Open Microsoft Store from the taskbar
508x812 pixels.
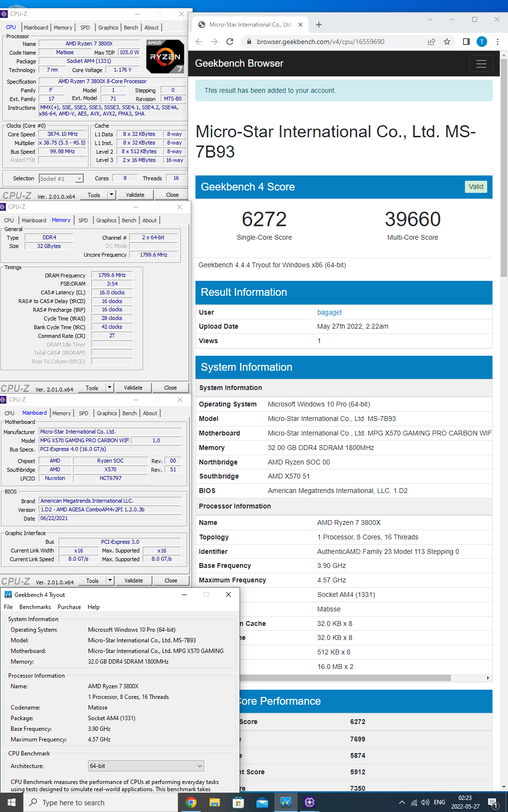pos(238,802)
